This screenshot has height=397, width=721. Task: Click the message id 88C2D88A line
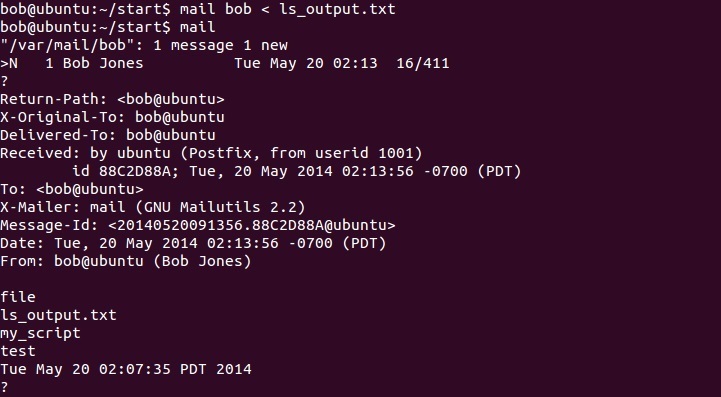coord(297,171)
